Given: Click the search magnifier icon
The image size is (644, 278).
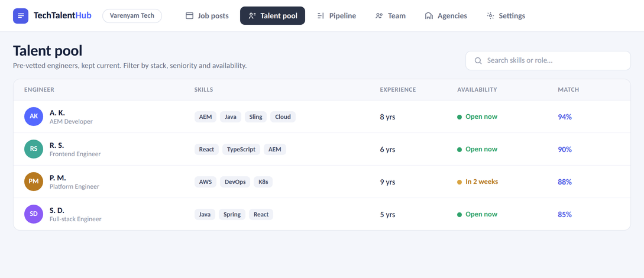Looking at the screenshot, I should (x=478, y=61).
